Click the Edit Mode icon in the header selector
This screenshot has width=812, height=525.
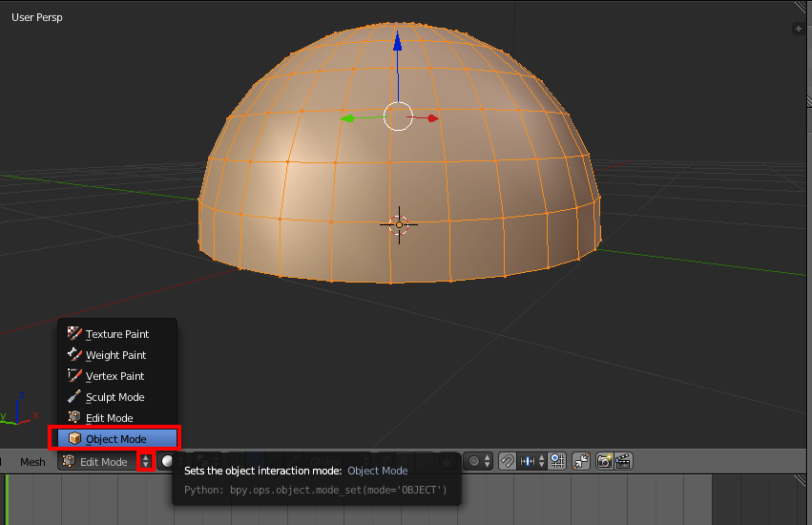69,461
